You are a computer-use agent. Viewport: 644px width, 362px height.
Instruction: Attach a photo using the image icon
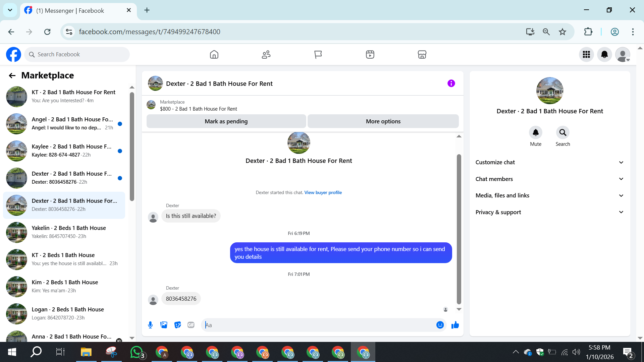164,325
